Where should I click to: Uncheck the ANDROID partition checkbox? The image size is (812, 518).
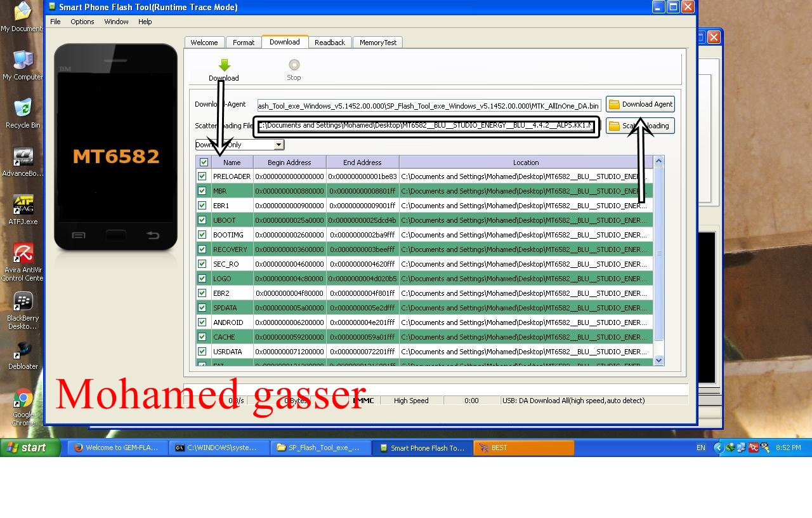[202, 322]
